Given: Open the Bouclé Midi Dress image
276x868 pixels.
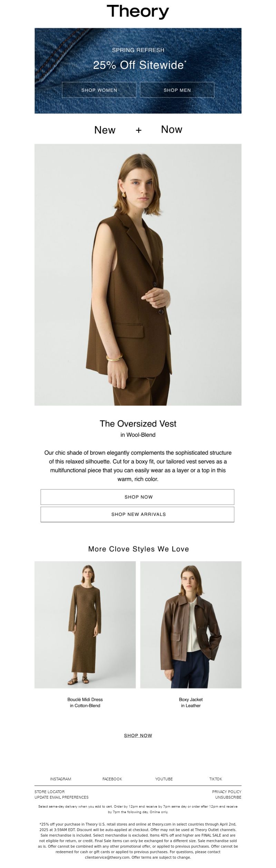Looking at the screenshot, I should 85,624.
